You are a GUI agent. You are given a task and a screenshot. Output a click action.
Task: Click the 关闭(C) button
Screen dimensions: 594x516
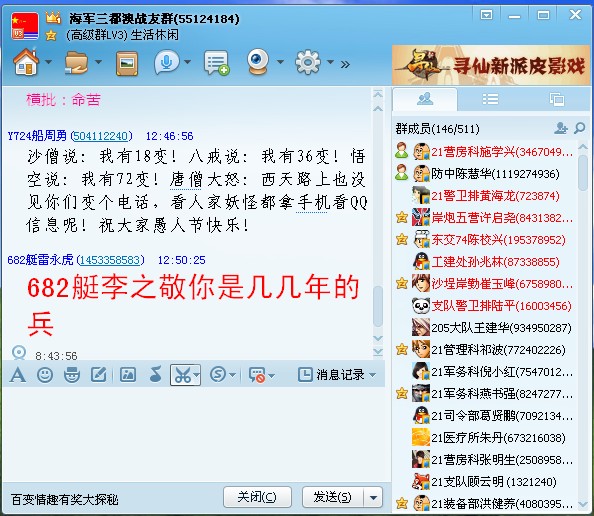257,497
